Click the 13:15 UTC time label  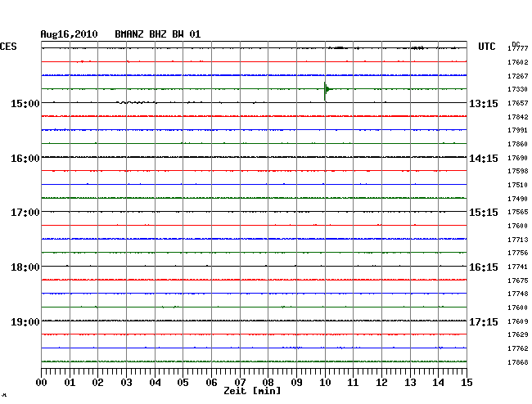[484, 103]
